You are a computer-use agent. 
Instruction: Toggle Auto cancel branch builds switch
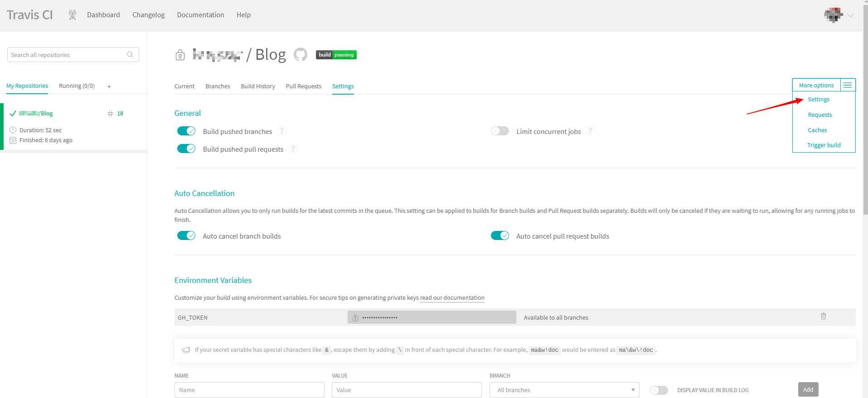click(x=186, y=235)
